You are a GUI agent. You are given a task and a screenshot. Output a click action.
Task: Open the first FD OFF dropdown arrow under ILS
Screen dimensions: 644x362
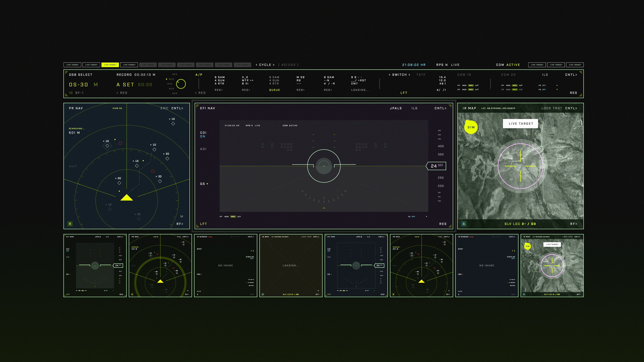(x=557, y=85)
